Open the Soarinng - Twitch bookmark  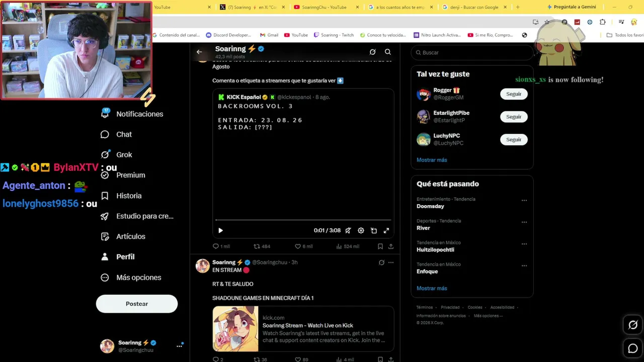(x=334, y=35)
